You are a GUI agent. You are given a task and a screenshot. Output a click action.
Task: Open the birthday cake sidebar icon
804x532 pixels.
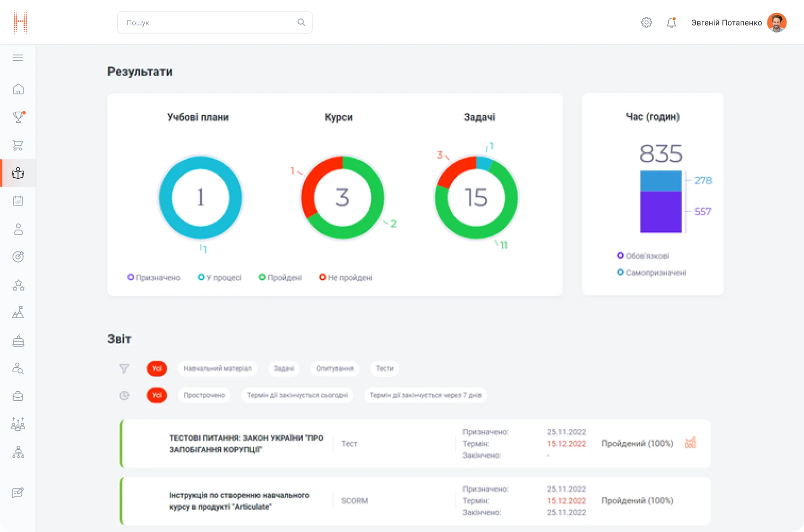18,341
